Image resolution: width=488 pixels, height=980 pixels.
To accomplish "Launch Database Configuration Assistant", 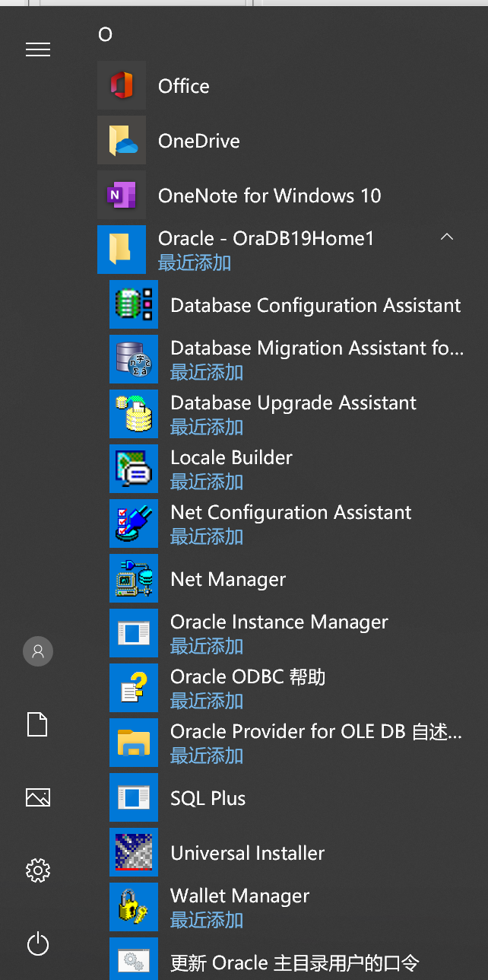I will tap(315, 305).
